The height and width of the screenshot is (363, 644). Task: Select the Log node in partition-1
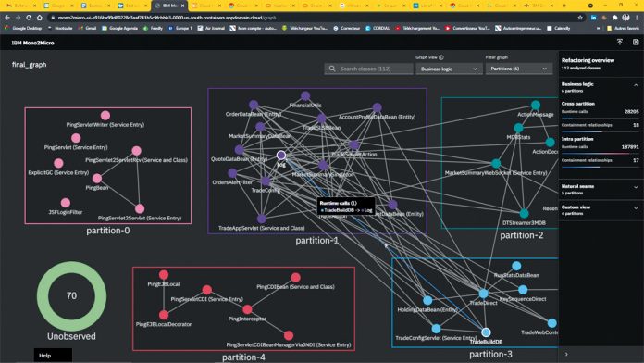[x=281, y=155]
